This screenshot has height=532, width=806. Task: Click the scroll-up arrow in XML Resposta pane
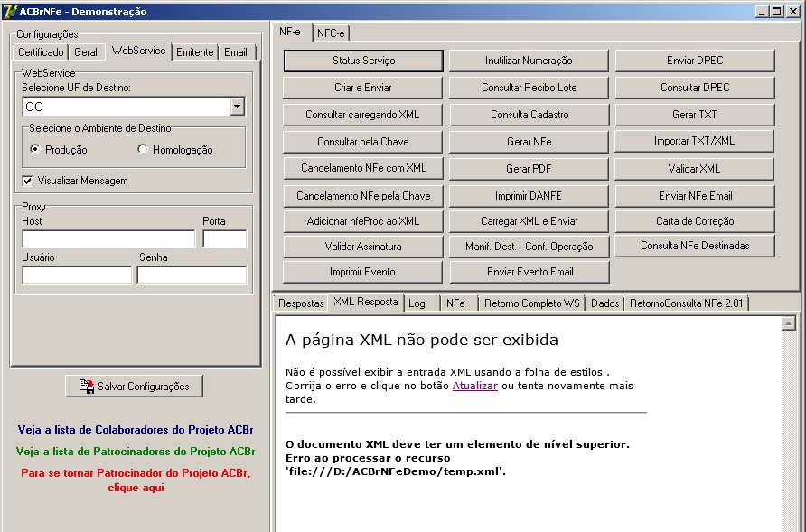(x=789, y=323)
